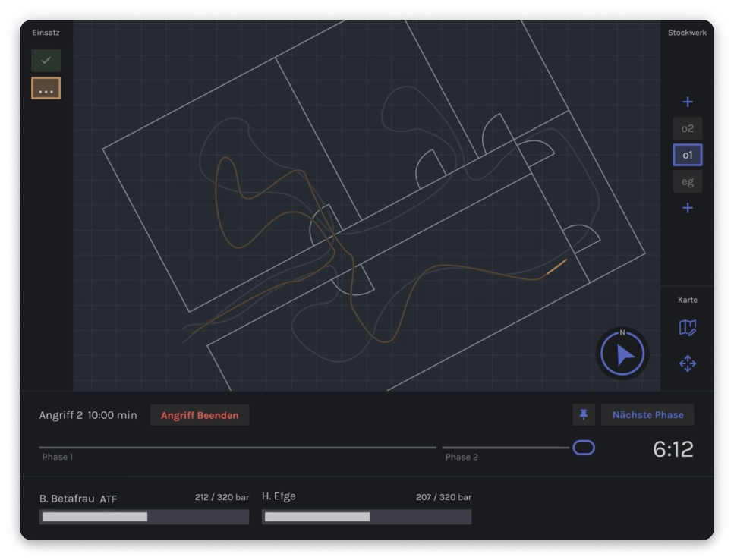
Task: Add a floor above o2
Action: coord(687,102)
